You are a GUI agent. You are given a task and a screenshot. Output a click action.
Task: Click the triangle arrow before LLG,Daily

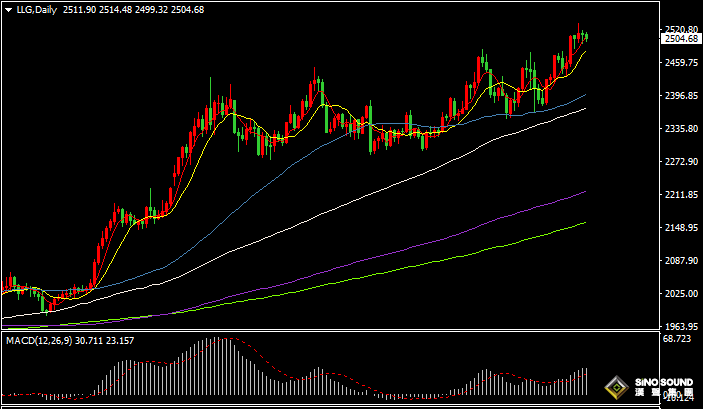click(x=8, y=9)
